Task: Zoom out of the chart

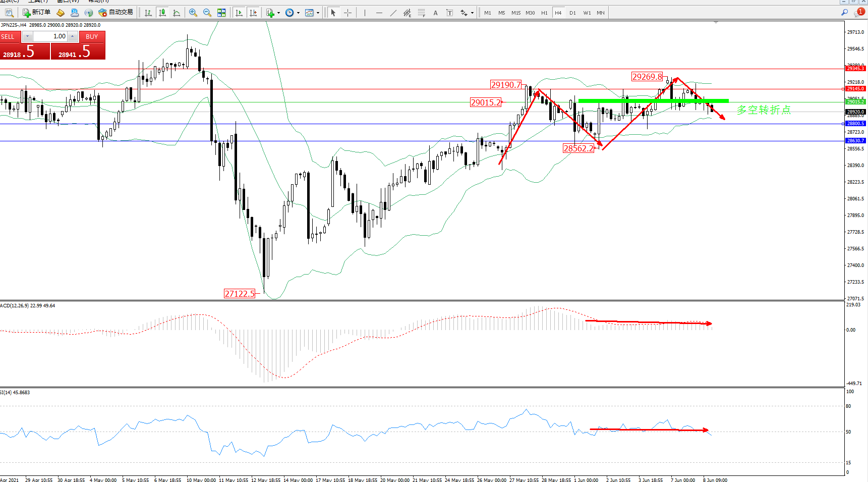Action: click(x=207, y=13)
